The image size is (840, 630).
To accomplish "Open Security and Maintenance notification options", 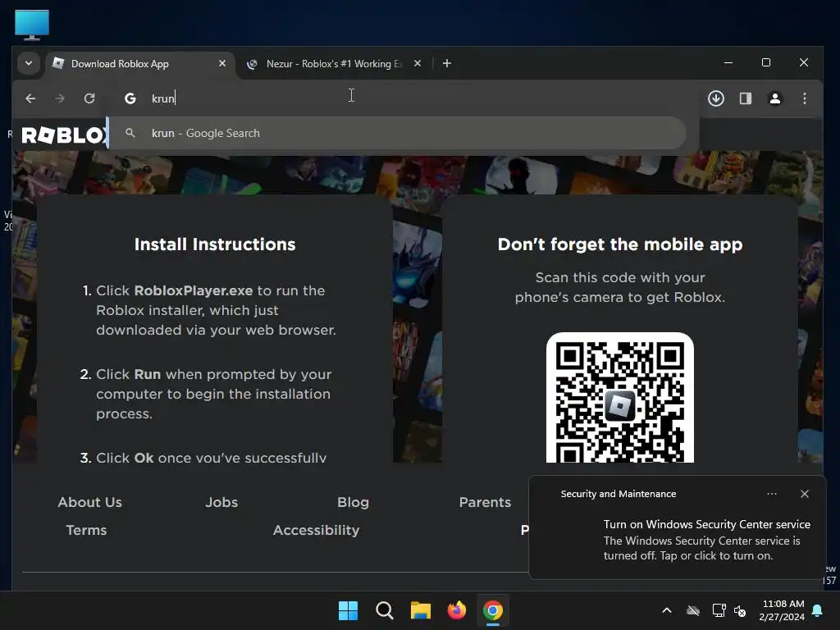I will (x=771, y=494).
